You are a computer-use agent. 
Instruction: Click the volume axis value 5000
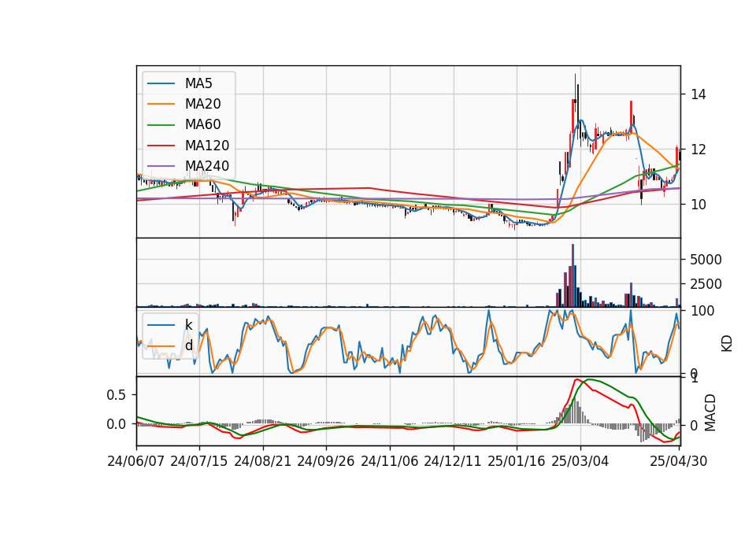706,260
